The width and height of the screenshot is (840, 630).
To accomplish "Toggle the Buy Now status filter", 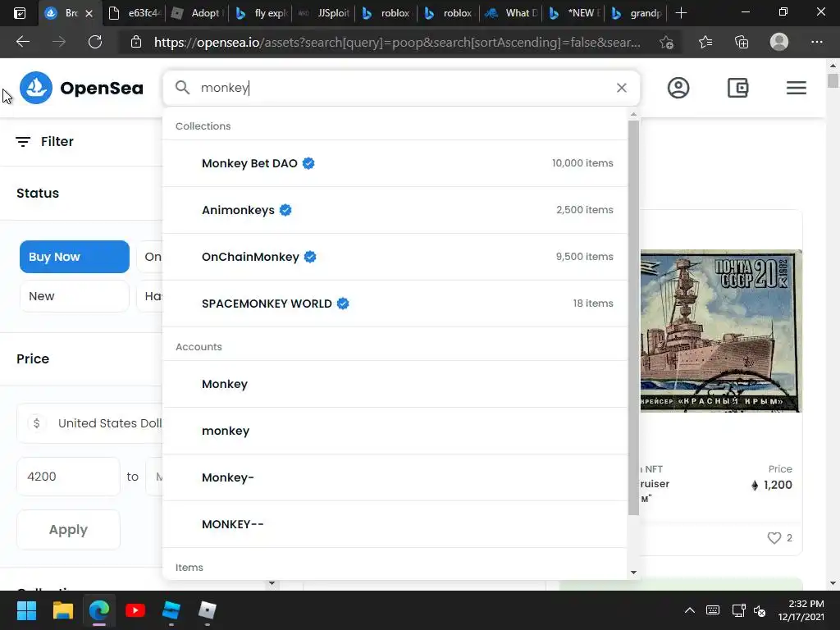I will point(75,257).
